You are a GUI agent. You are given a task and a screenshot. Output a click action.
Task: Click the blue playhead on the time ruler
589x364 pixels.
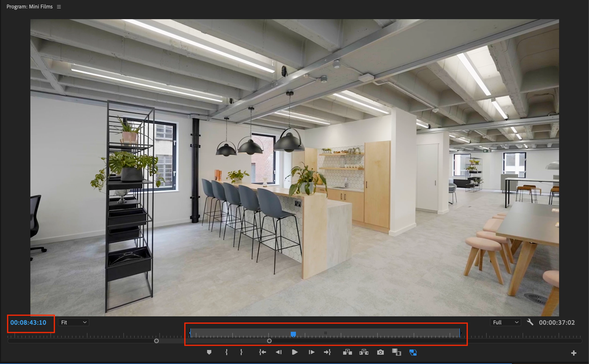point(293,334)
